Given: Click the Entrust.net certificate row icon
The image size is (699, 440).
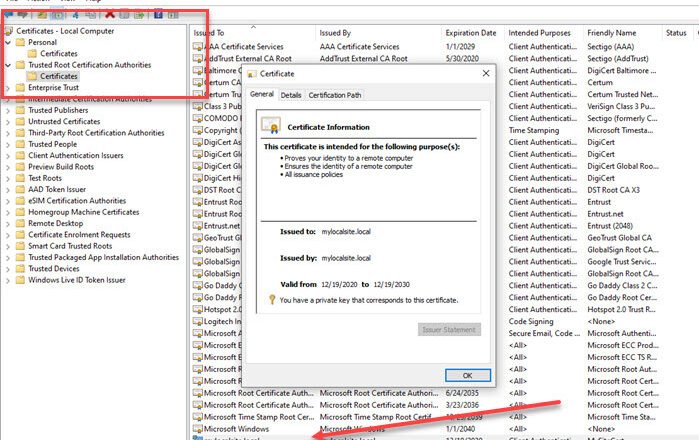Looking at the screenshot, I should (x=197, y=226).
